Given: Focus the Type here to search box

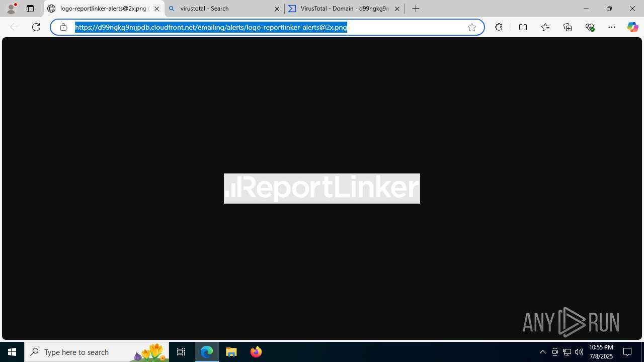Looking at the screenshot, I should pyautogui.click(x=97, y=352).
